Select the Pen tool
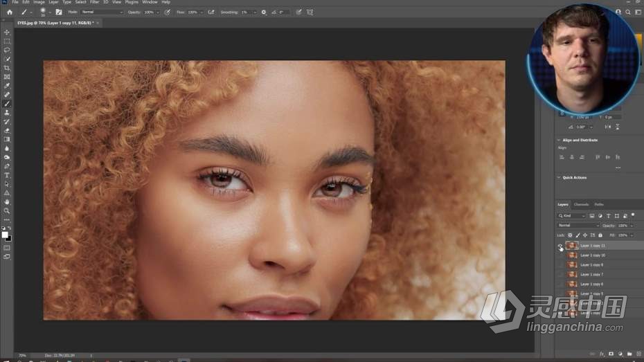The height and width of the screenshot is (362, 644). tap(7, 166)
